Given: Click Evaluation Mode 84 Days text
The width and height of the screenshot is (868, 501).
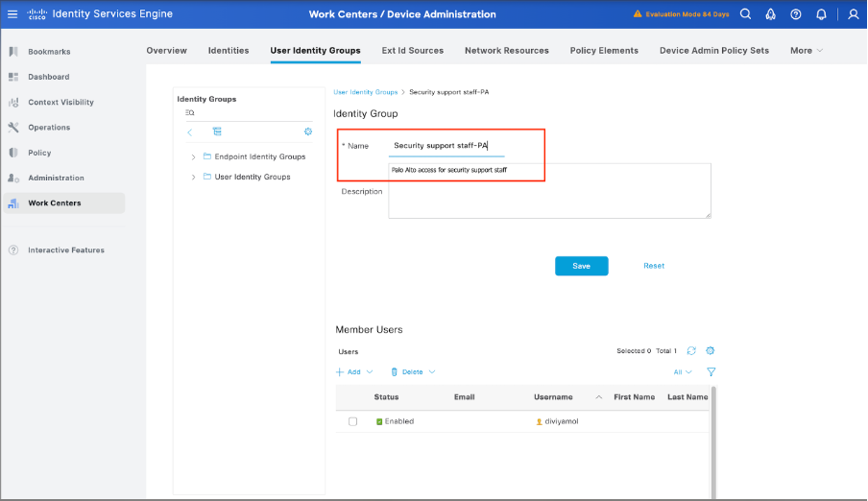Looking at the screenshot, I should (687, 14).
